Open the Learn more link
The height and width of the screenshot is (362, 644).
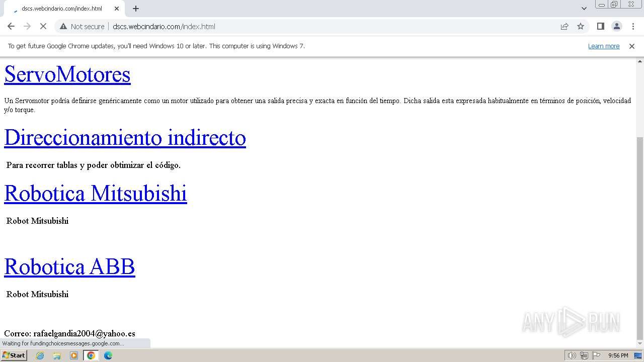[604, 46]
